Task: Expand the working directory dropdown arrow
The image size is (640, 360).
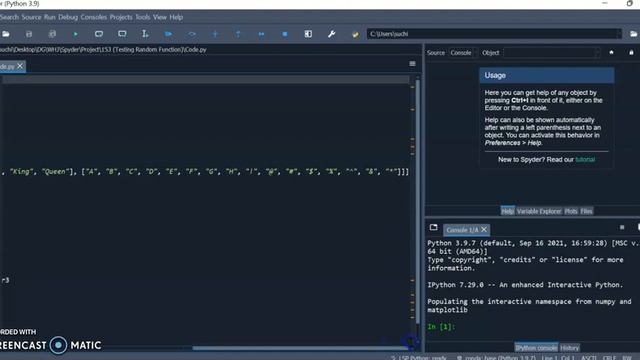Action: tap(619, 34)
